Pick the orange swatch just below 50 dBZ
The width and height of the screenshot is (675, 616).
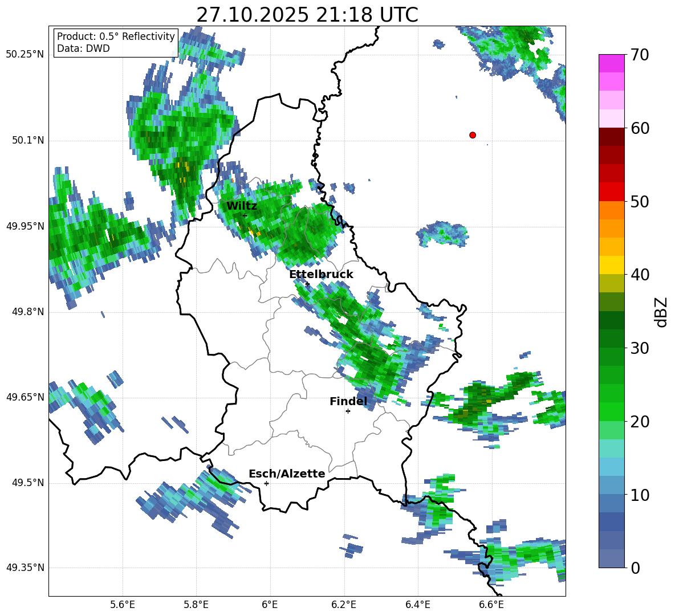click(x=611, y=210)
